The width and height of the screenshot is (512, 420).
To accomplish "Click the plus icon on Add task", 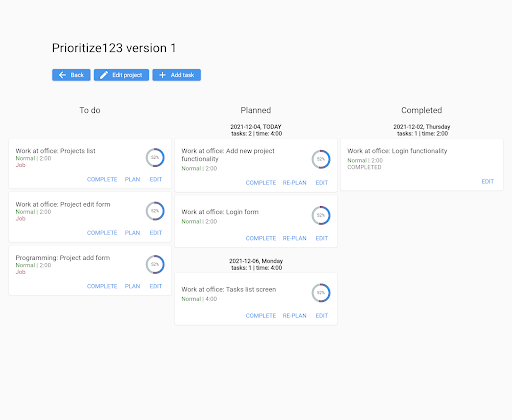I will [162, 75].
